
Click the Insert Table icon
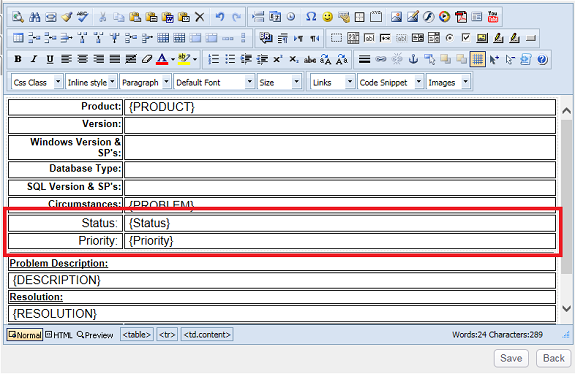point(18,38)
